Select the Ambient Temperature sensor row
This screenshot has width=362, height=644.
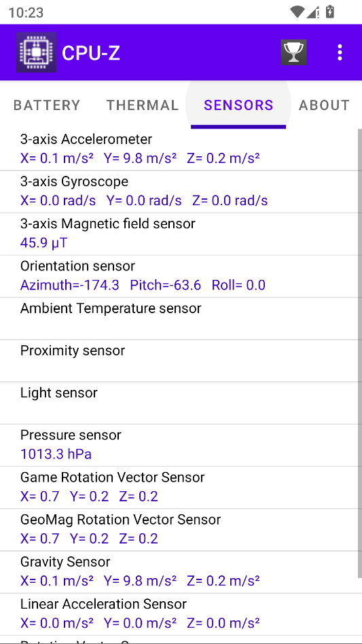coord(179,319)
